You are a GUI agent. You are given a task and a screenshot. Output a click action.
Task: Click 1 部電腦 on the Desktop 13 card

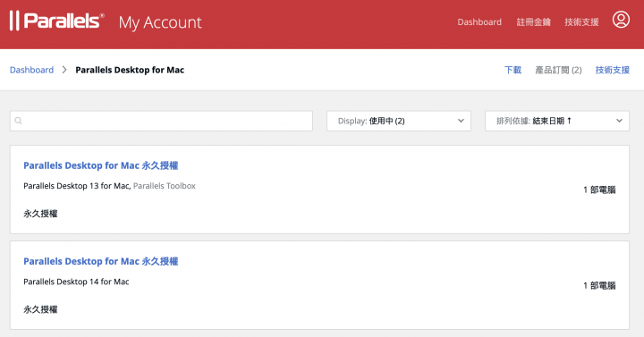(x=599, y=190)
